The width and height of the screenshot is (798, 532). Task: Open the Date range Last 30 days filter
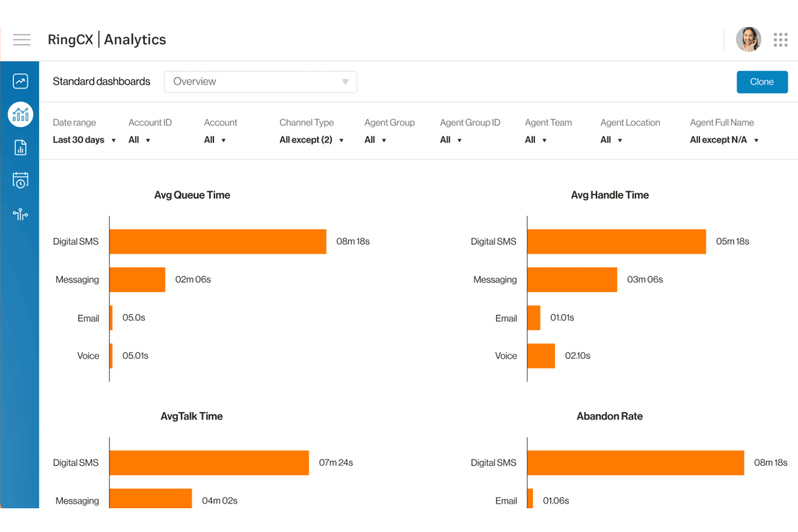coord(84,140)
